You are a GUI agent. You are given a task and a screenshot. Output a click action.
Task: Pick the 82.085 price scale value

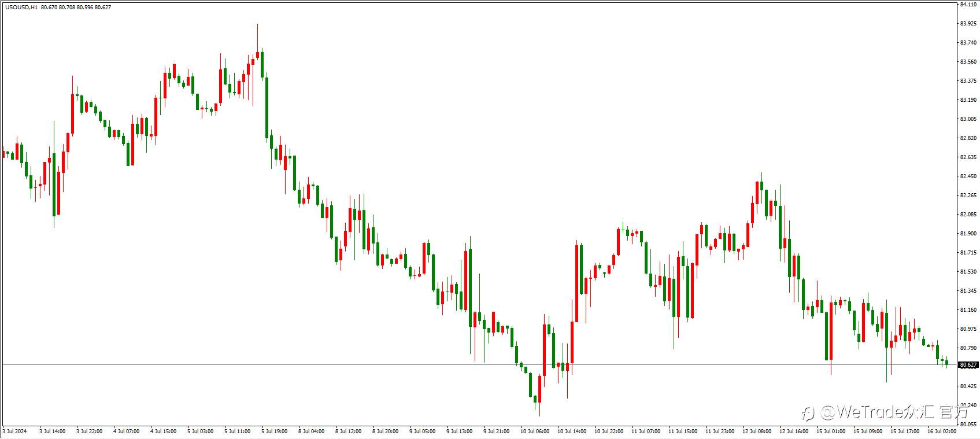(x=968, y=215)
